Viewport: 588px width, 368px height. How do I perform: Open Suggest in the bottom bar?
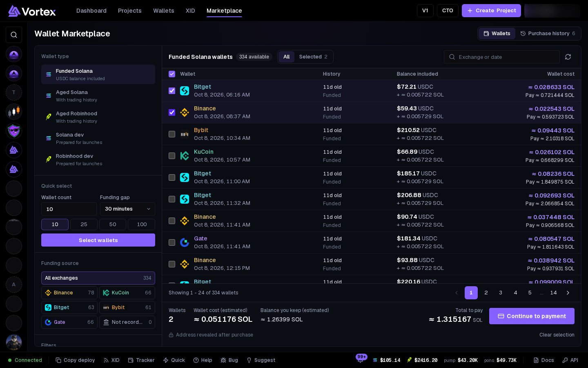(261, 360)
